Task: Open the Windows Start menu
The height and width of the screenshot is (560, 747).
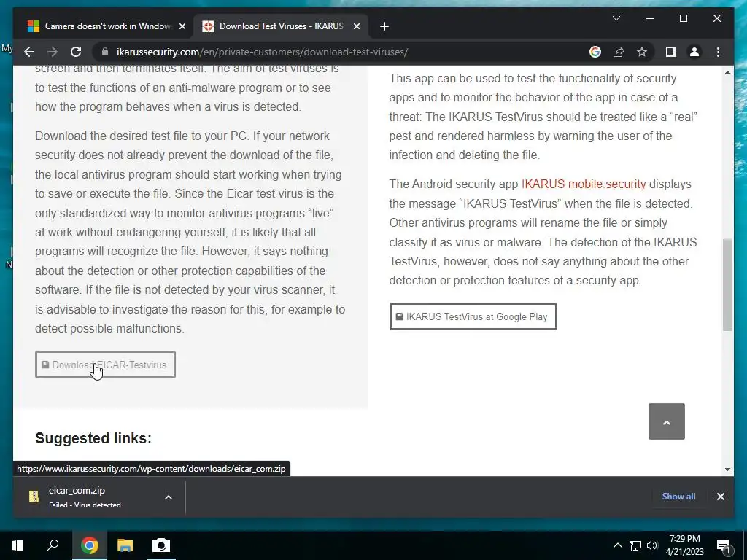Action: point(18,545)
